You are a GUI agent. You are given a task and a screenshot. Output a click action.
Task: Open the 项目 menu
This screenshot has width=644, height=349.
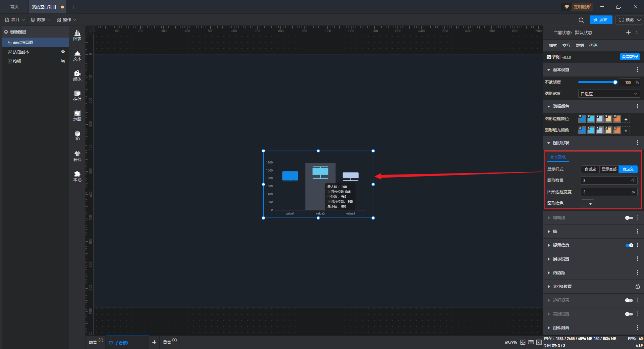click(x=15, y=20)
